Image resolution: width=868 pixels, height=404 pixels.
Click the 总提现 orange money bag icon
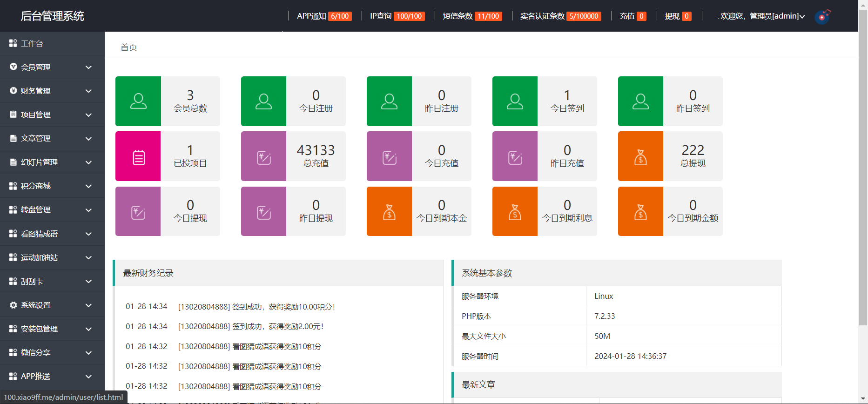point(640,157)
